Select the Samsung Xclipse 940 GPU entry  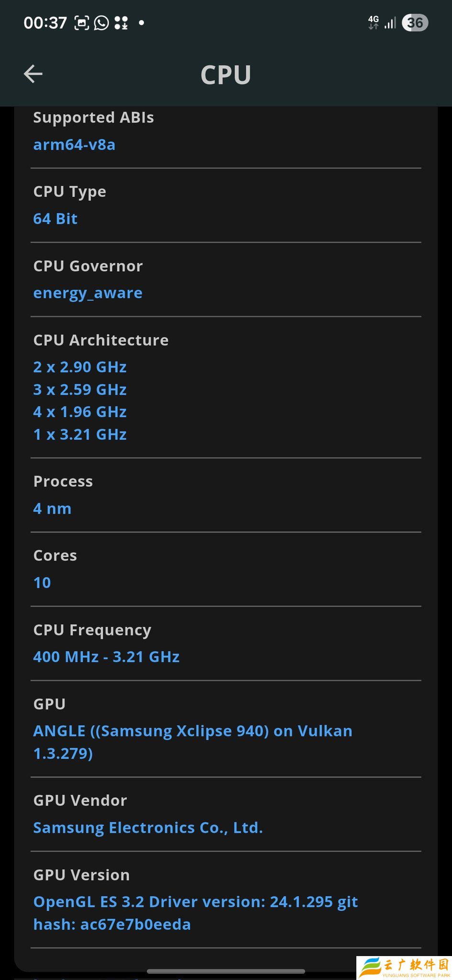[193, 742]
